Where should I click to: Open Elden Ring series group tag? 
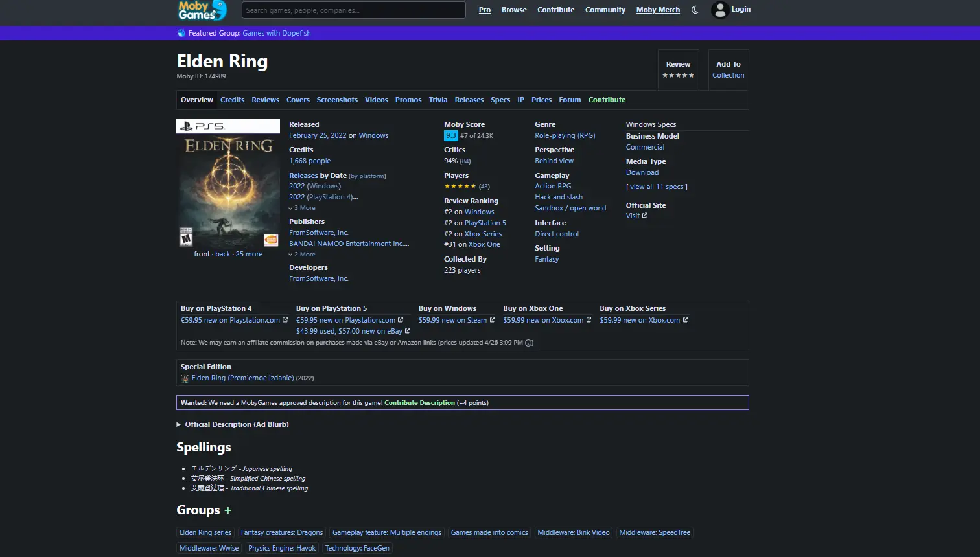click(205, 532)
